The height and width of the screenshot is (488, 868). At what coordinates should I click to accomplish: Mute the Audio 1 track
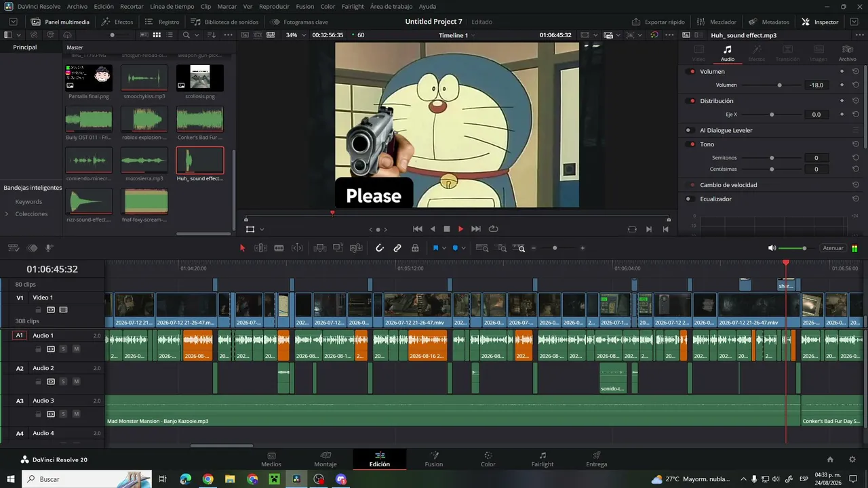click(76, 349)
